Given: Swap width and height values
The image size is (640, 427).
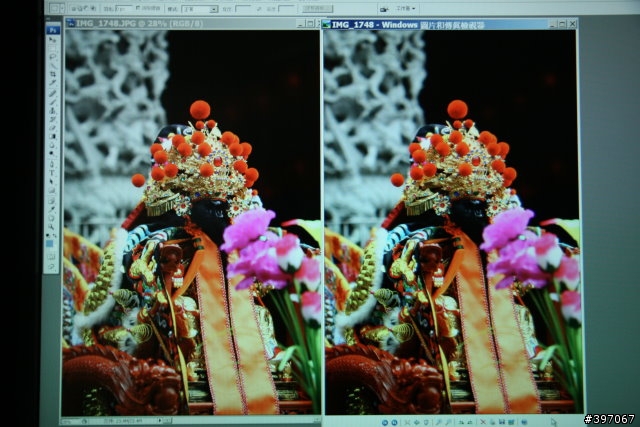Looking at the screenshot, I should coord(258,9).
